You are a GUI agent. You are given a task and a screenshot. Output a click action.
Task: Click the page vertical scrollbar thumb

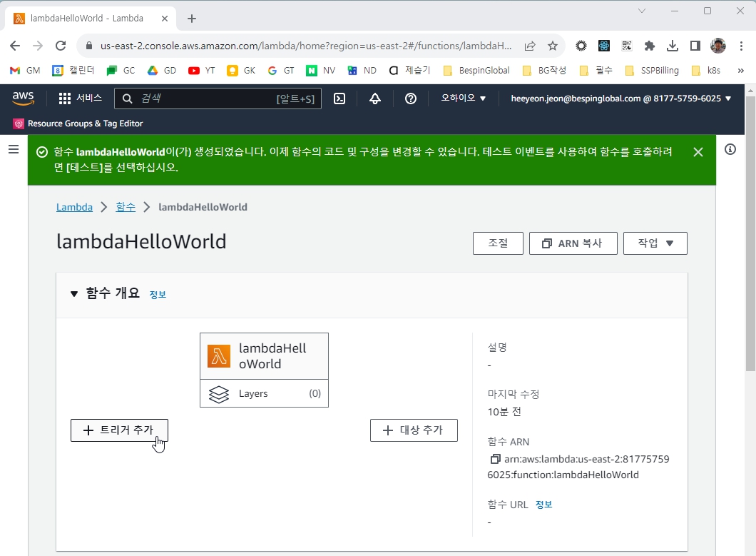[751, 233]
